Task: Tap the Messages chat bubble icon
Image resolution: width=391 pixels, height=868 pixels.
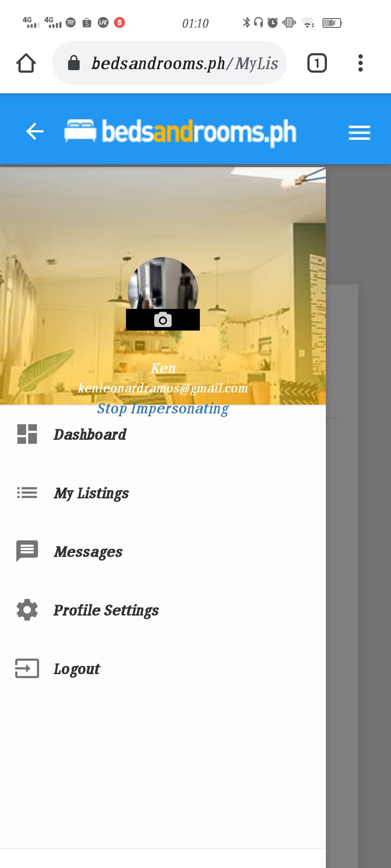Action: tap(27, 551)
